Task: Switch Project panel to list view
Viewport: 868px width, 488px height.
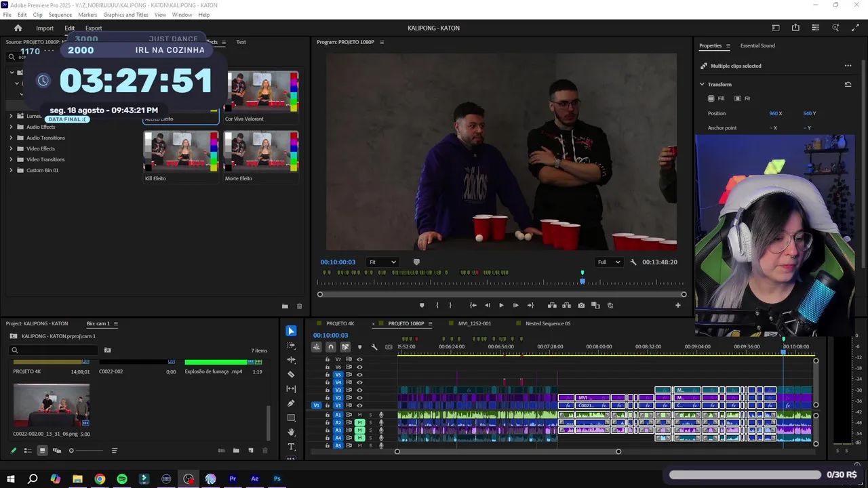Action: pos(28,450)
